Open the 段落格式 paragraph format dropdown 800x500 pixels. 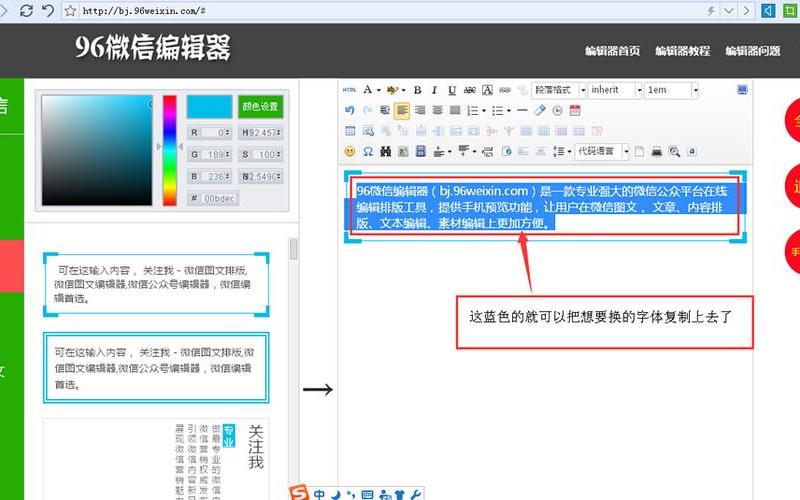click(x=559, y=90)
